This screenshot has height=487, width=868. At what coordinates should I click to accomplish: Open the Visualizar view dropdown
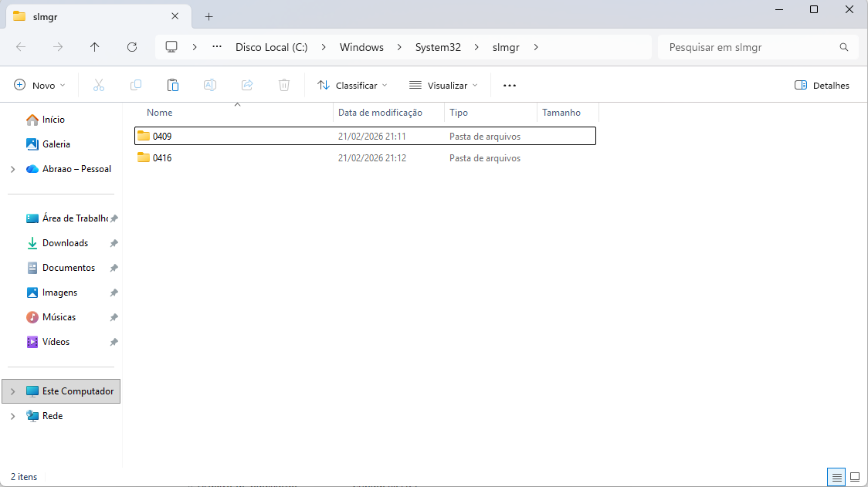442,85
